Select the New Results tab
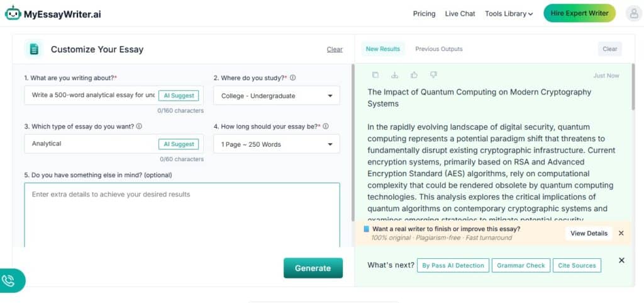This screenshot has height=303, width=644. pos(382,49)
